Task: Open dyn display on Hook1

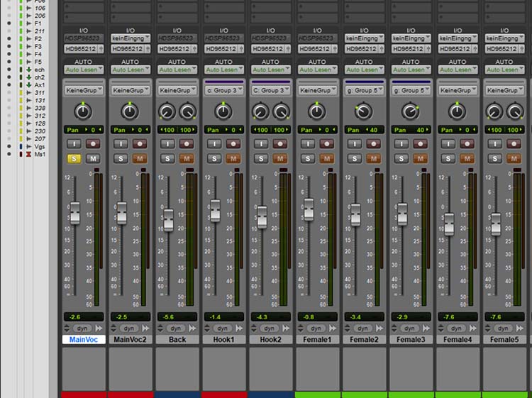Action: click(x=223, y=328)
